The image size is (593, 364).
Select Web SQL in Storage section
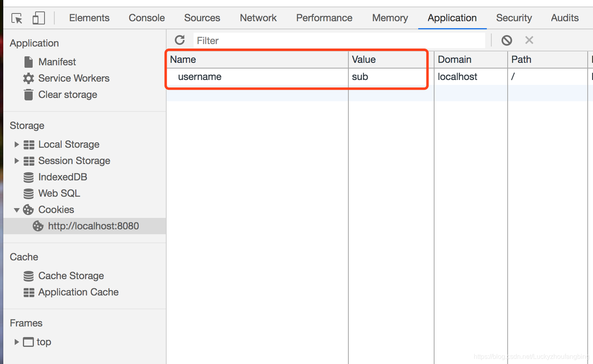(59, 193)
